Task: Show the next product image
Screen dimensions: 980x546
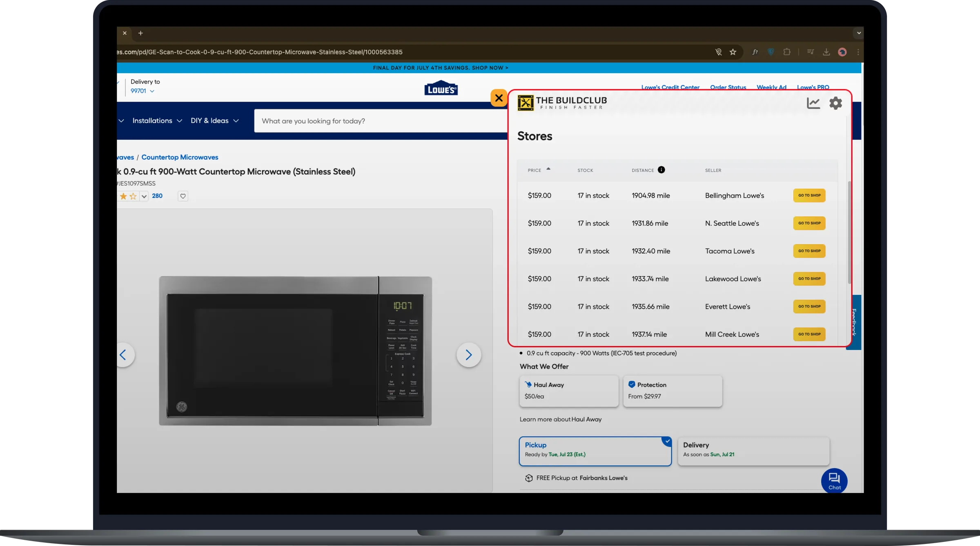Action: [x=469, y=355]
